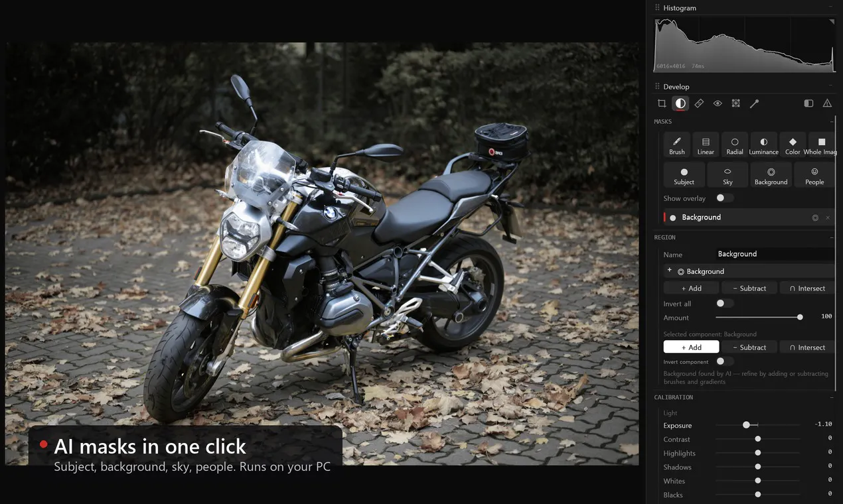
Task: Toggle the Invert all switch
Action: [x=725, y=303]
